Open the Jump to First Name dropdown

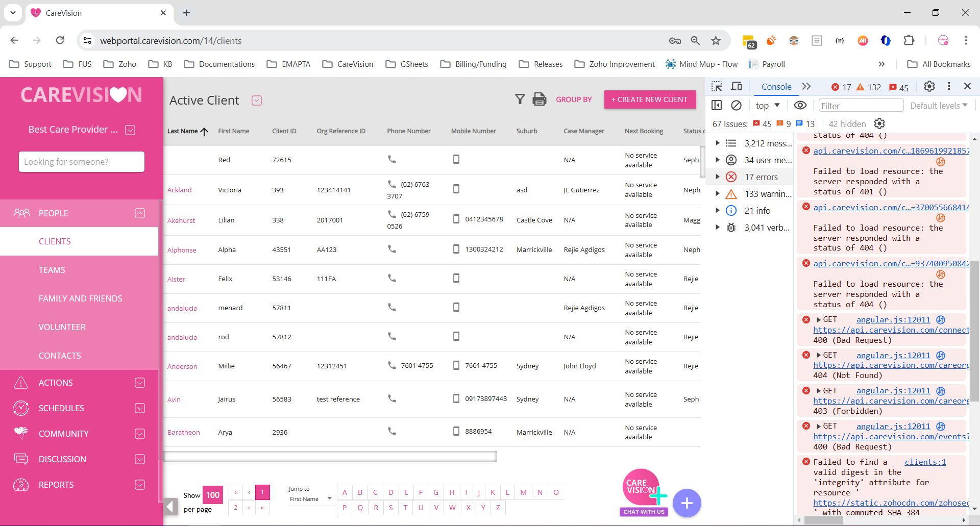[311, 499]
